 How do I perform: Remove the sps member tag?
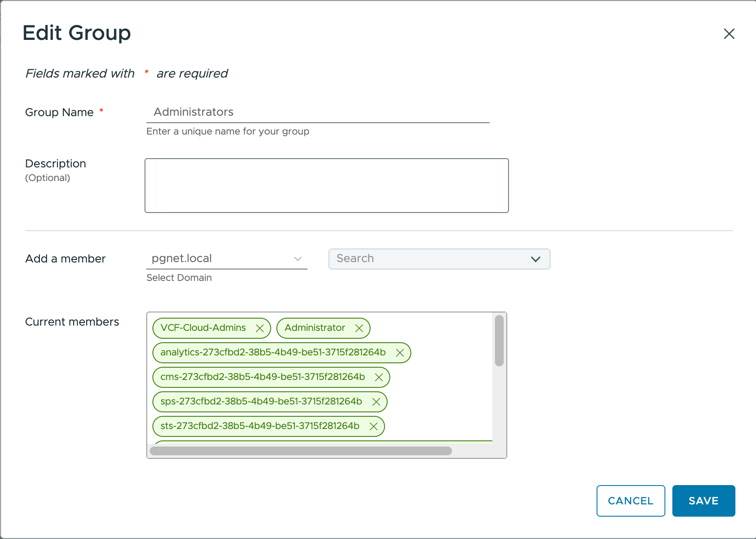pos(376,402)
